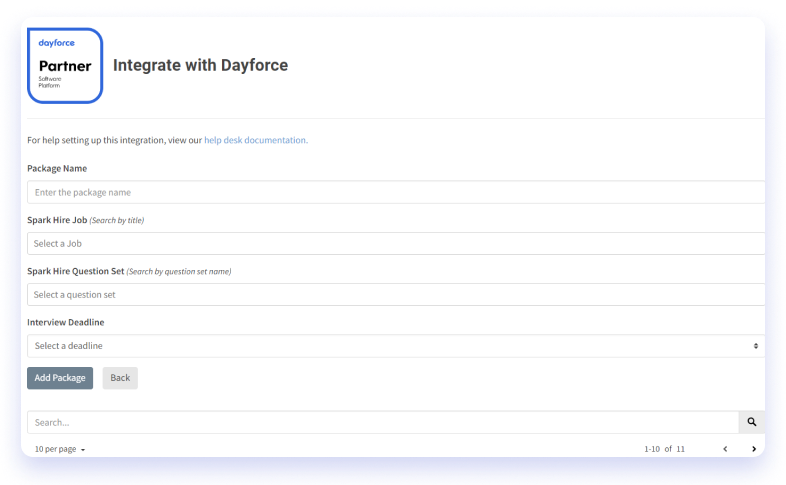The image size is (786, 485).
Task: Click the Dayforce Partner logo badge
Action: pos(65,66)
